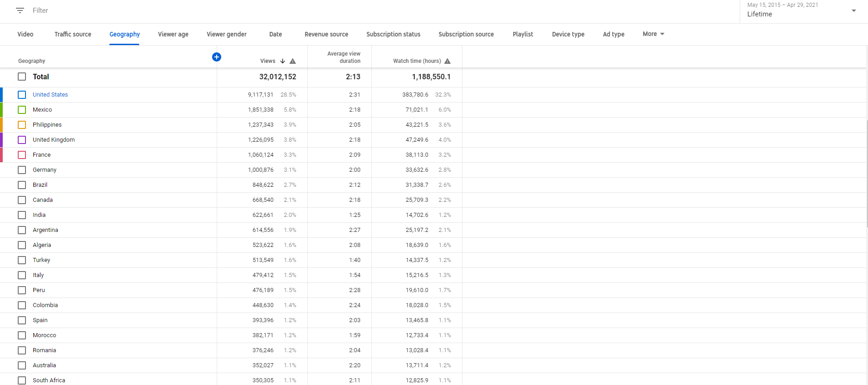
Task: Check the Brazil checkbox
Action: [x=22, y=185]
